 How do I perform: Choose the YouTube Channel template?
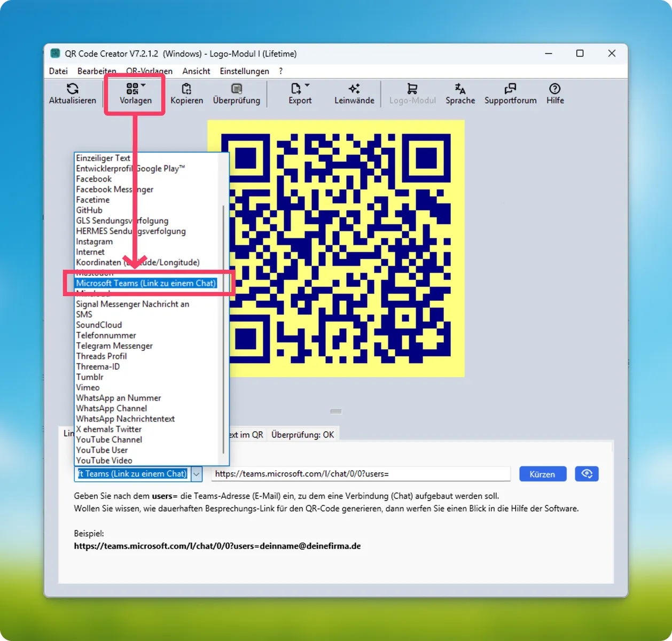(109, 439)
